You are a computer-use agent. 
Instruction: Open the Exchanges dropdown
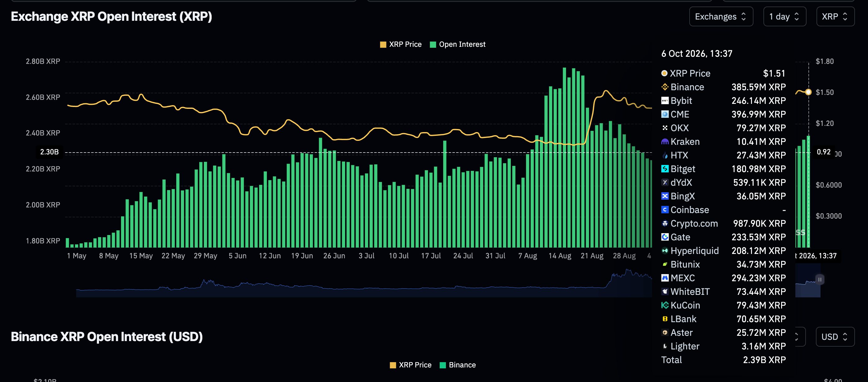pyautogui.click(x=721, y=16)
